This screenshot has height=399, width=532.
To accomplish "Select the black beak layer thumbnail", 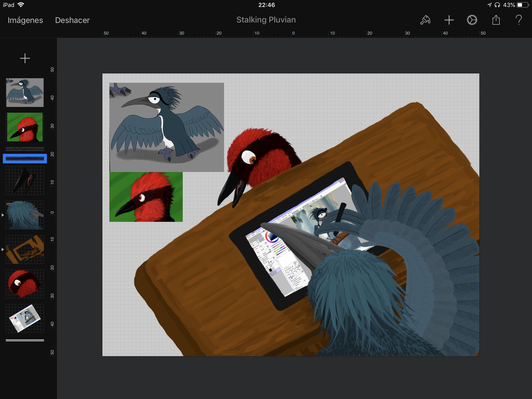I will (25, 181).
